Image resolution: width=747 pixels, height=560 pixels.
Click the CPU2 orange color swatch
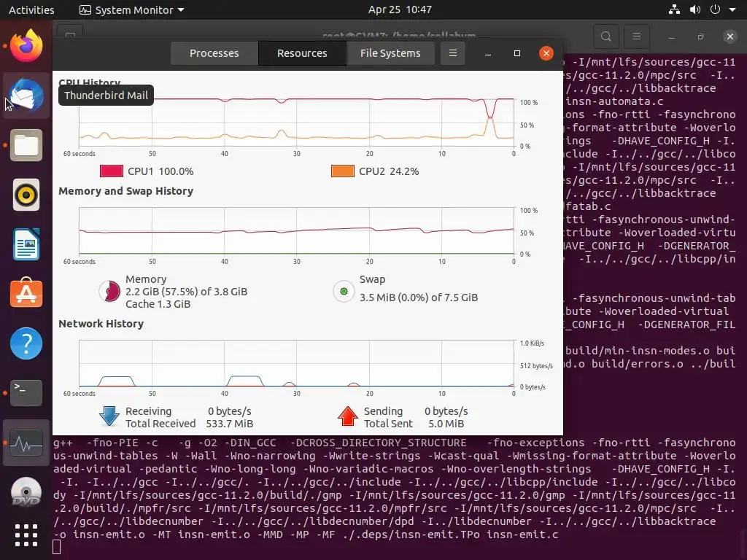click(x=343, y=171)
